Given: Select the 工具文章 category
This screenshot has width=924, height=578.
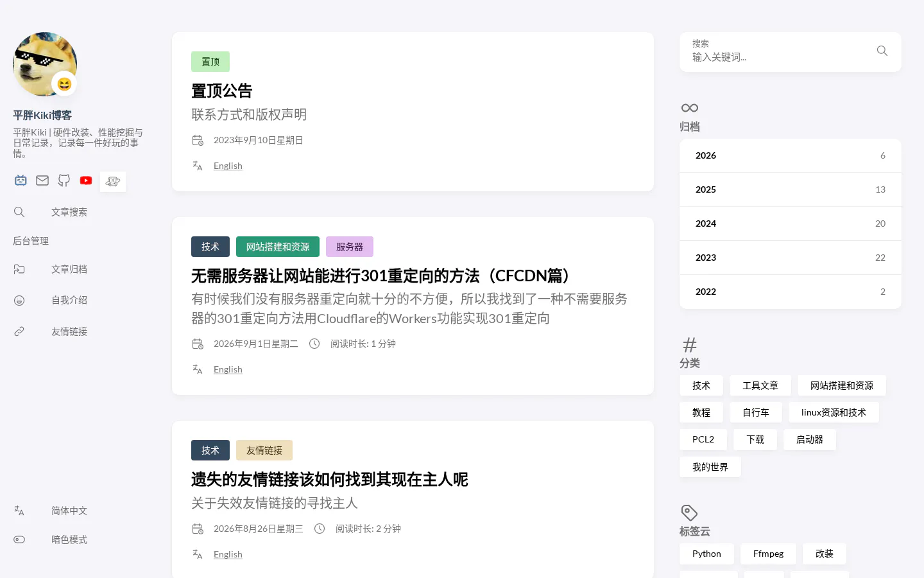Looking at the screenshot, I should (x=760, y=385).
